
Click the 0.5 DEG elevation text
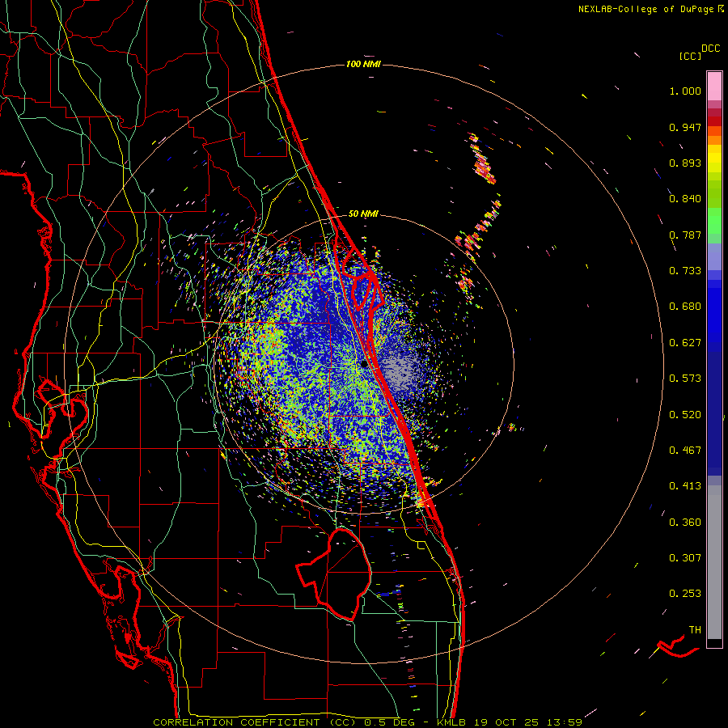point(389,722)
